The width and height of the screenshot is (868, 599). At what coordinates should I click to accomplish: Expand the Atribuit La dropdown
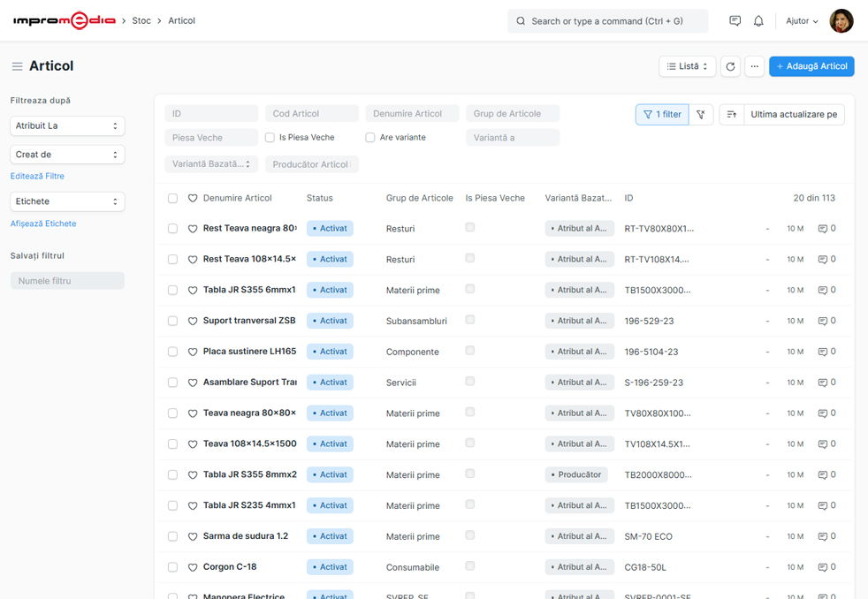(x=67, y=126)
